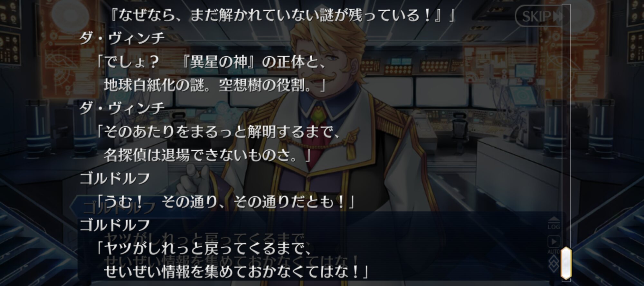Viewport: 644px width, 286px height.
Task: Click the first ダ・ヴィンチ speaker name
Action: pos(122,39)
